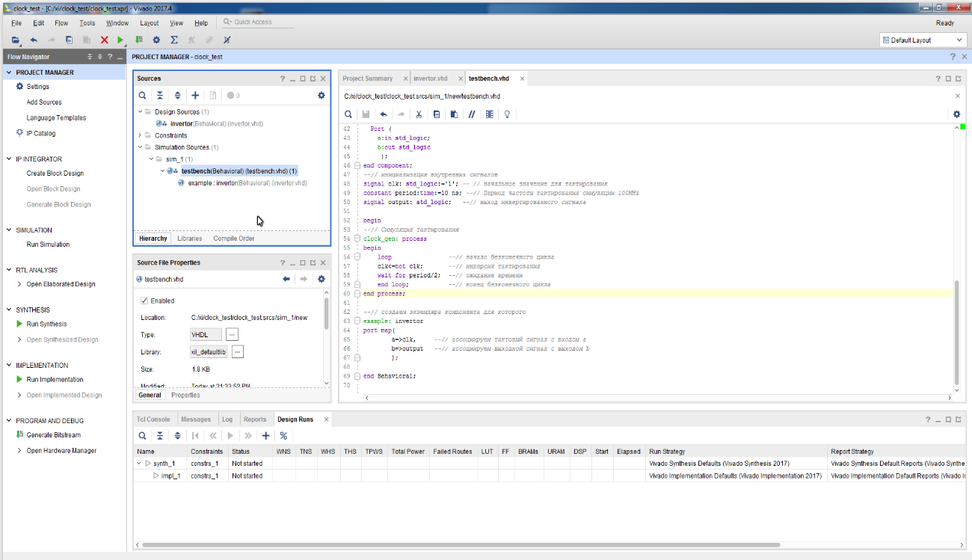Click the green Run arrow in main toolbar
972x560 pixels.
click(120, 40)
